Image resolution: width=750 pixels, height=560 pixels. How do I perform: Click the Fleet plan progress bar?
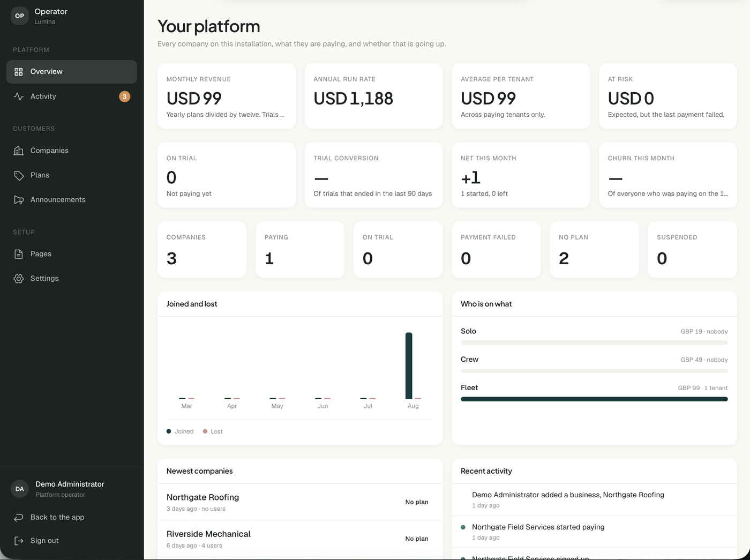point(594,399)
